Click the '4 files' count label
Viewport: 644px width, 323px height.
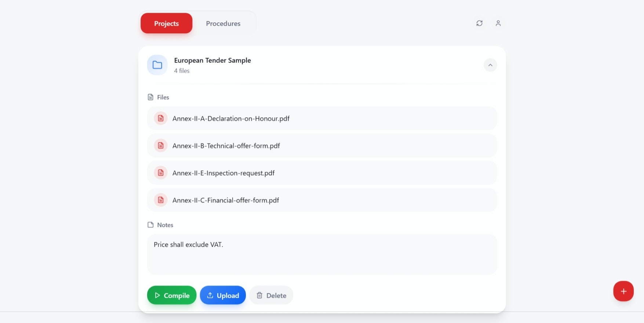(x=182, y=71)
